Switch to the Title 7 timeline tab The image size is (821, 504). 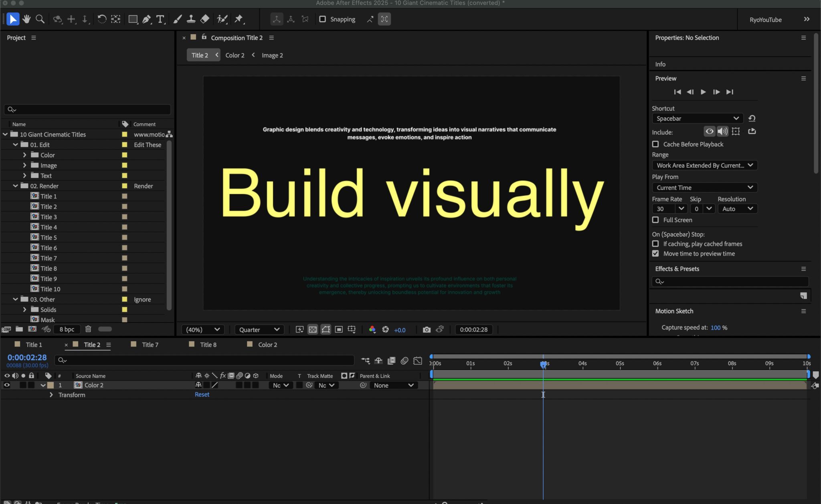[150, 345]
